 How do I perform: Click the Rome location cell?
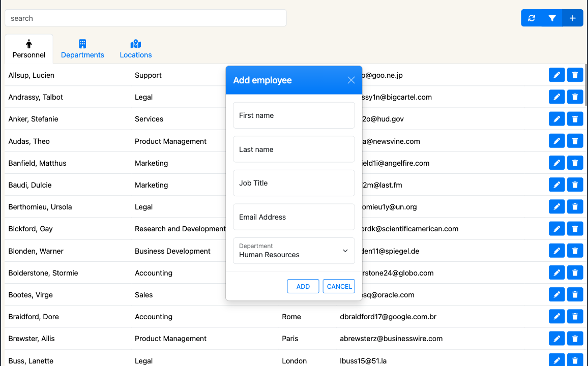[291, 317]
